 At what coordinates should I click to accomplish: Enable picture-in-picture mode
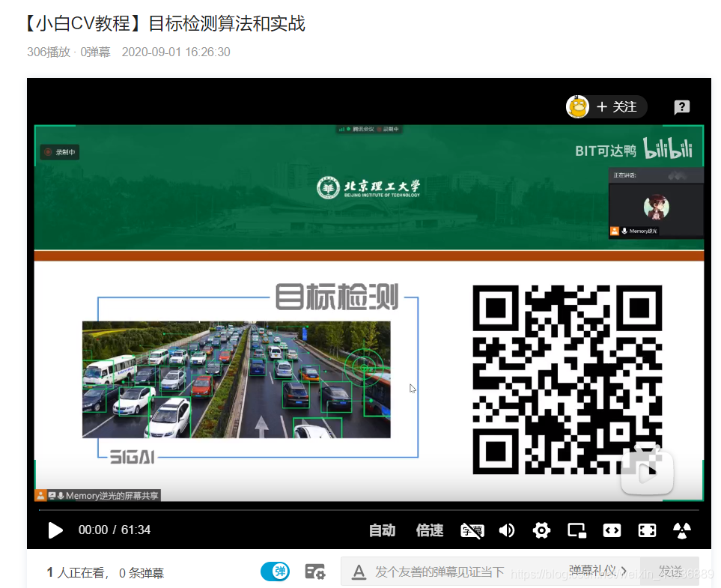click(577, 530)
